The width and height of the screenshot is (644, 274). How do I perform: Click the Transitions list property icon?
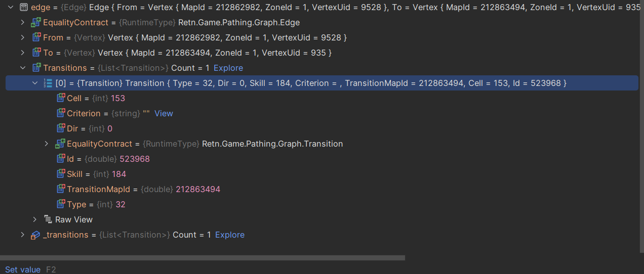[36, 68]
